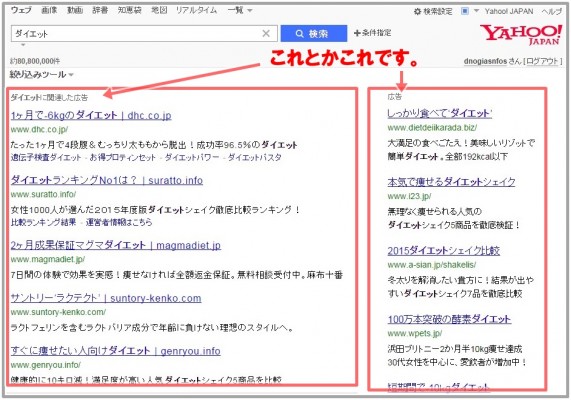
Task: Open 検索設定 gear settings
Action: [x=433, y=12]
